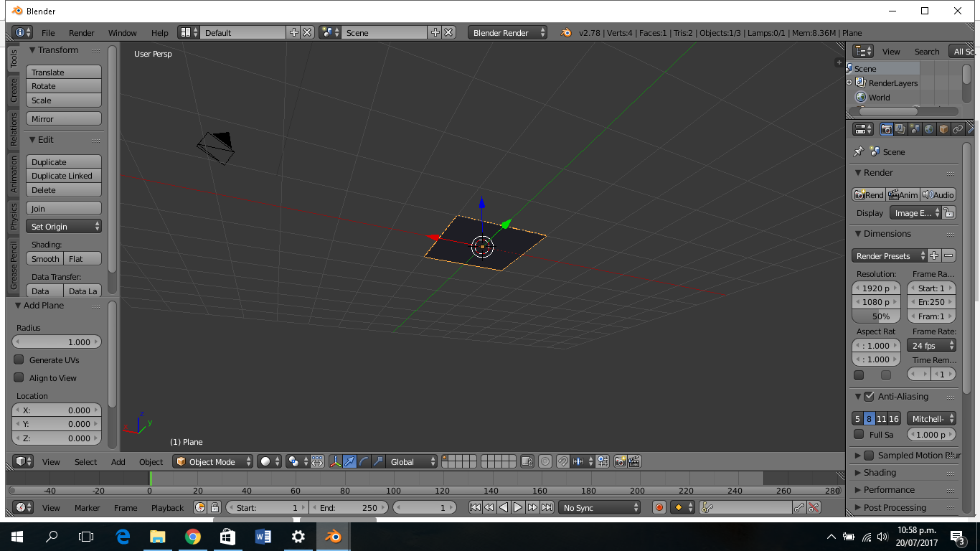The width and height of the screenshot is (980, 551).
Task: Click the resolution percentage 50% slider
Action: (x=876, y=316)
